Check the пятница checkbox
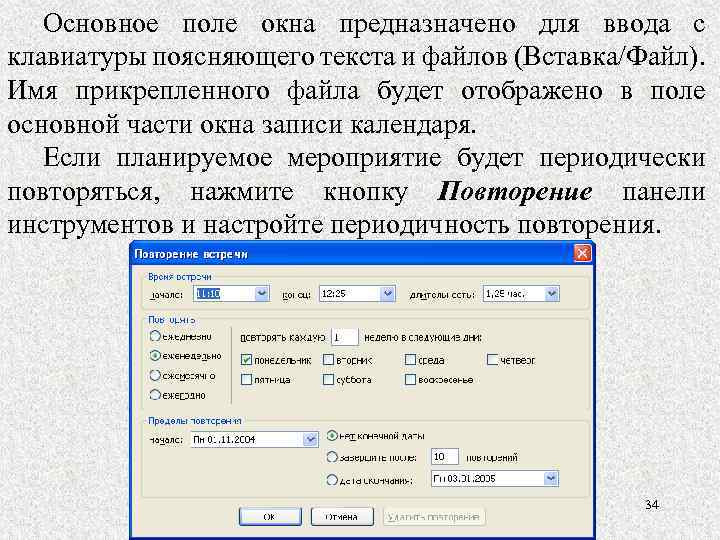Viewport: 720px width, 540px height. tap(247, 379)
